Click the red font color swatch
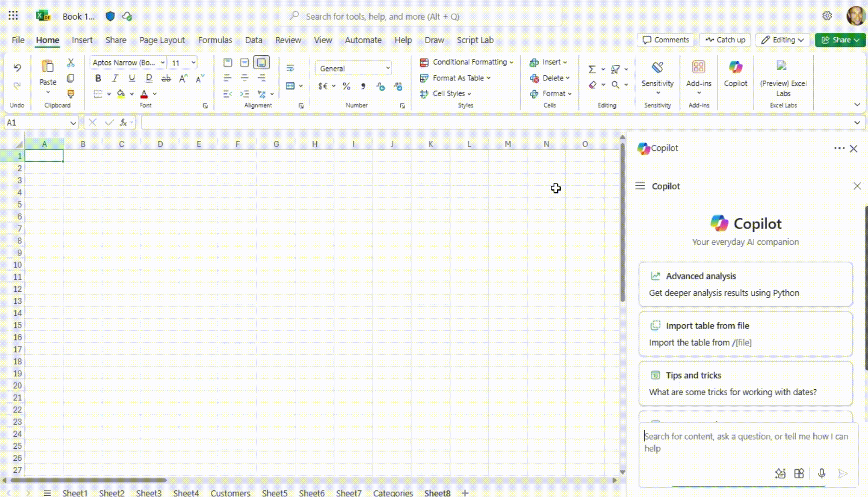The height and width of the screenshot is (497, 868). (144, 94)
